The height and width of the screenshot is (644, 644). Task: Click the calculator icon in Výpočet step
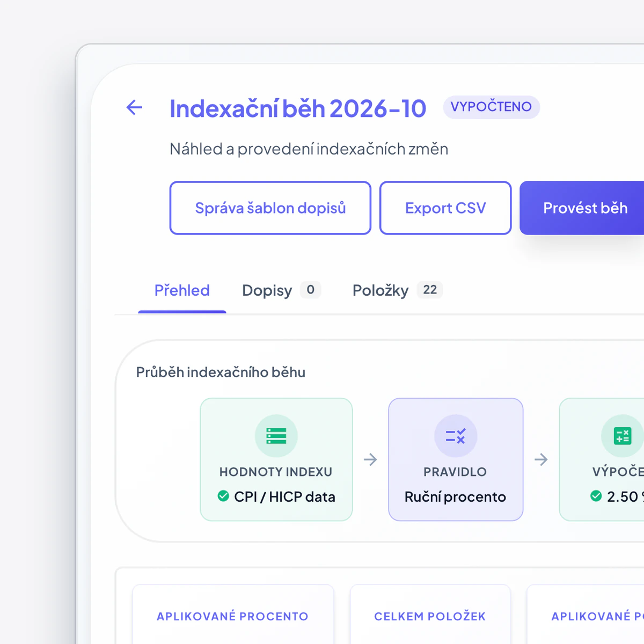[623, 436]
